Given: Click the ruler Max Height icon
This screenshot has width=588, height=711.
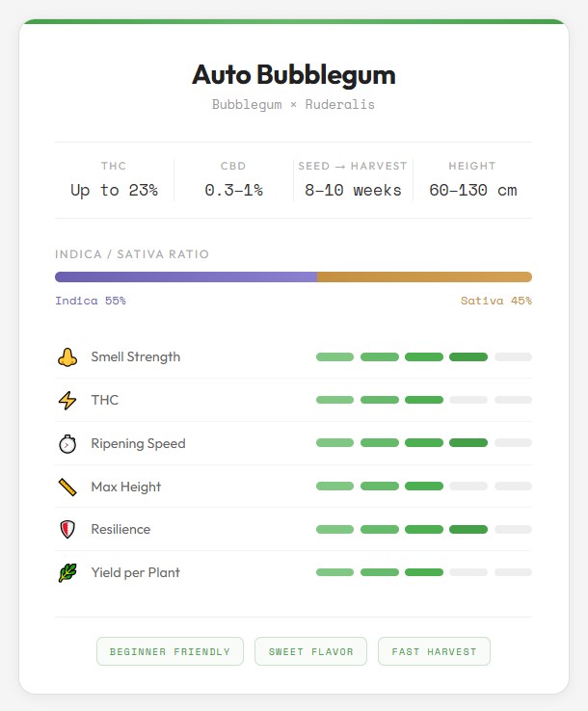Looking at the screenshot, I should 67,487.
